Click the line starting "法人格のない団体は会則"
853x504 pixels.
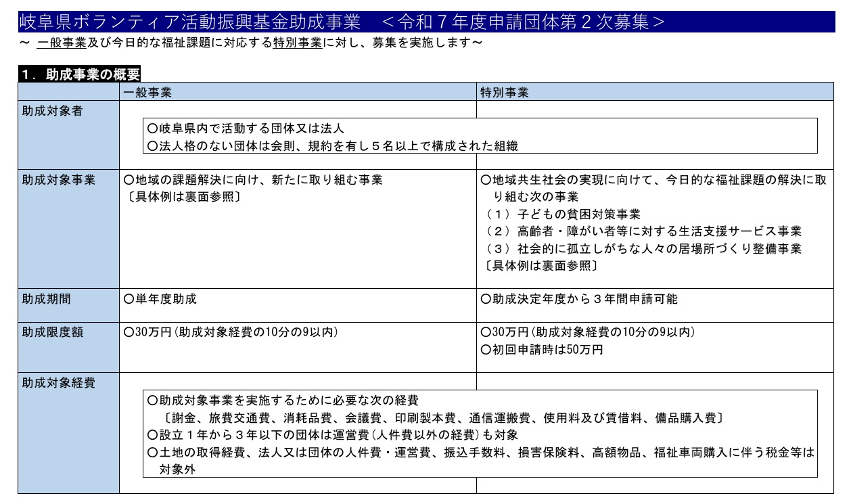point(333,145)
